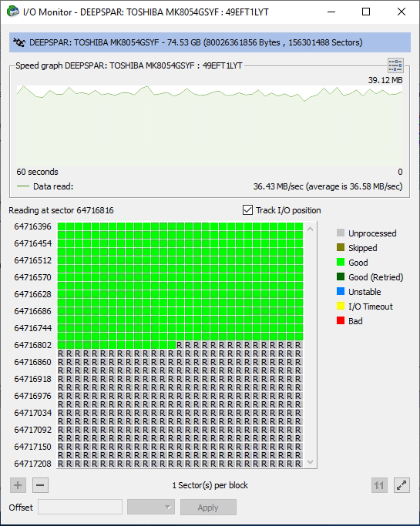Screen dimensions: 420x526
Task: Click the Good green legend swatch
Action: point(341,262)
